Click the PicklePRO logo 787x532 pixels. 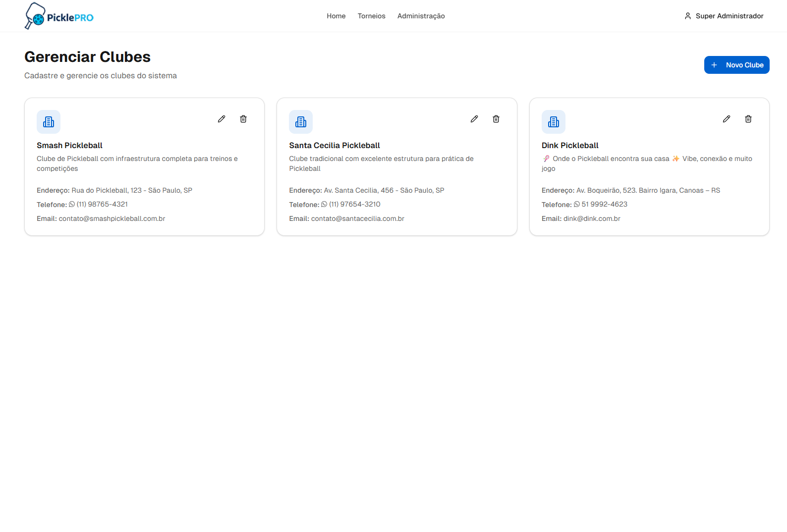click(x=59, y=16)
